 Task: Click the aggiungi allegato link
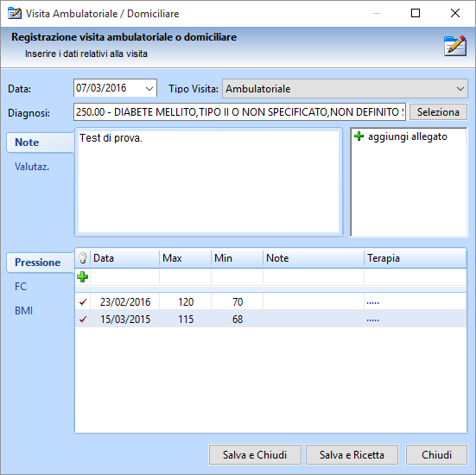408,136
